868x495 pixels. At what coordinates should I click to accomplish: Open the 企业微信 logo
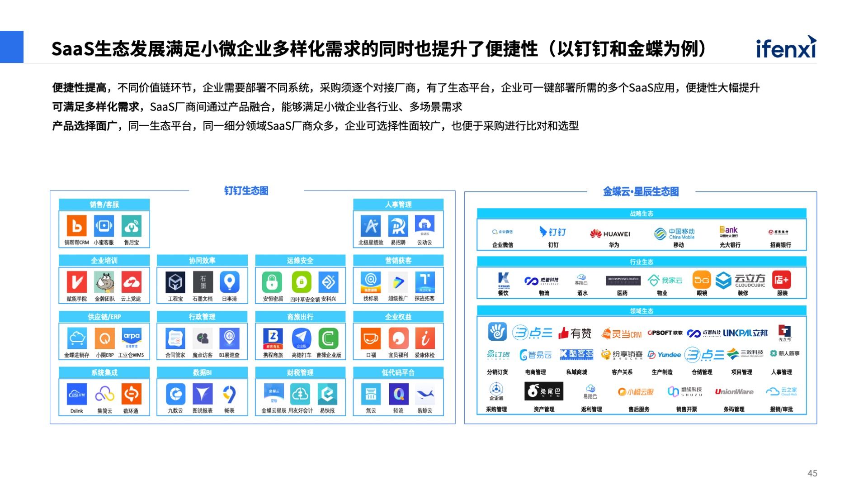click(502, 232)
